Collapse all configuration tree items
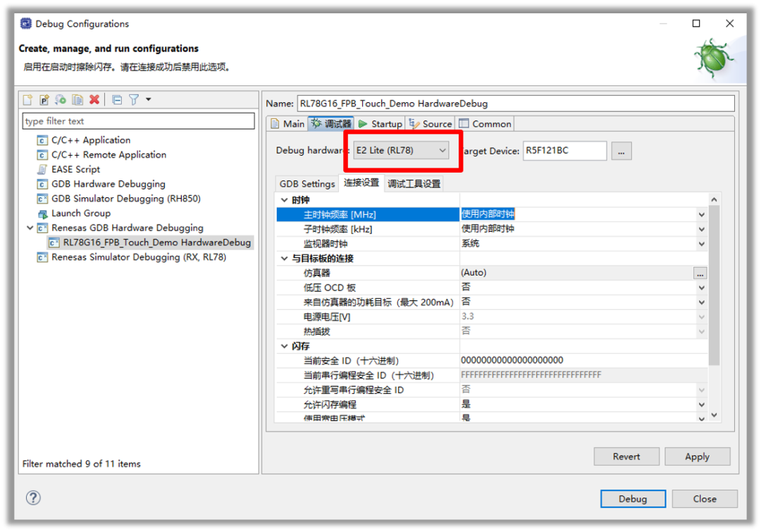The width and height of the screenshot is (761, 532). (x=117, y=100)
